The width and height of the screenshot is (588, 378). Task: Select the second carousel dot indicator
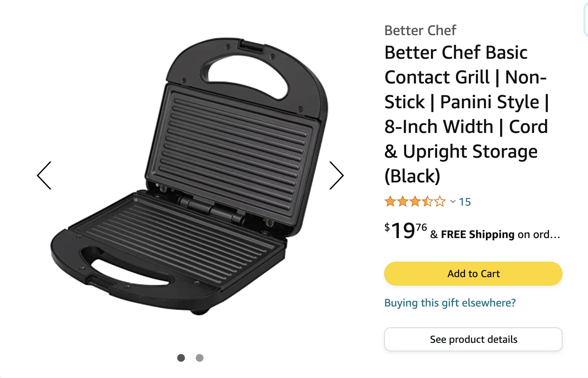[x=200, y=358]
